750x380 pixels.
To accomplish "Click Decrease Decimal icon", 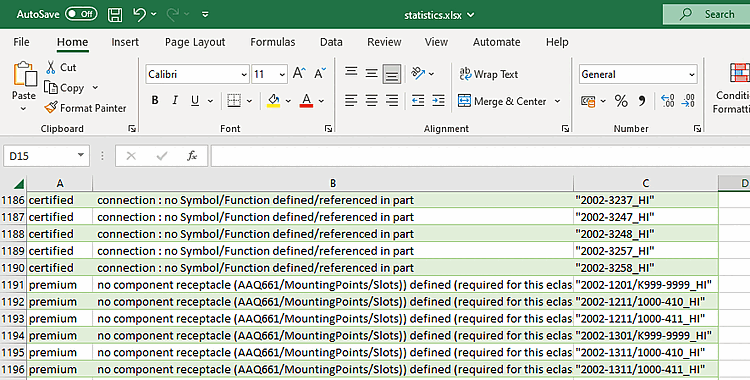I will click(x=688, y=101).
